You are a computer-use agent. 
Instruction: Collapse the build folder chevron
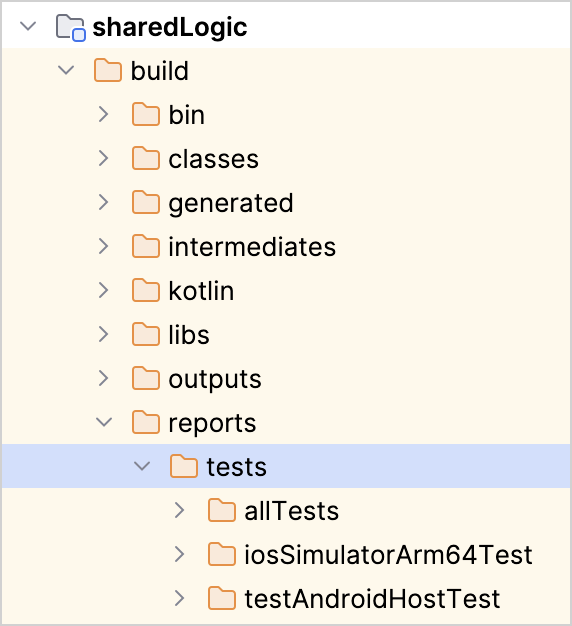[66, 70]
